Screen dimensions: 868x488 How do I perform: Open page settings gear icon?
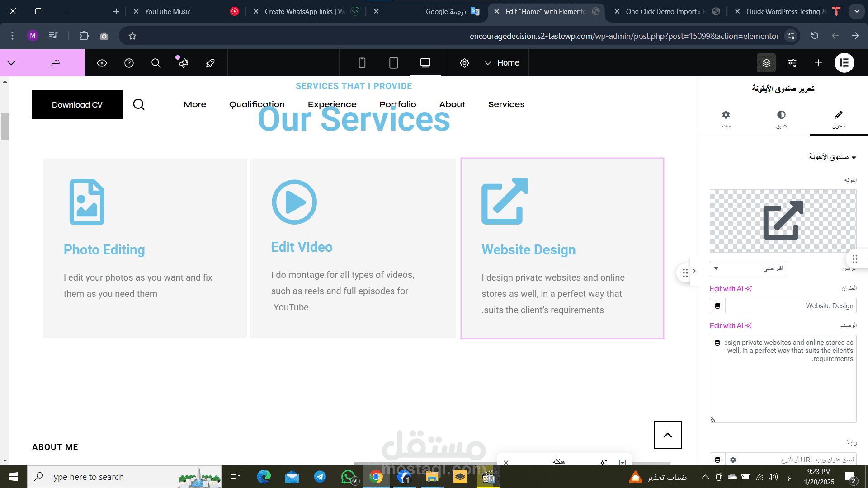point(464,63)
